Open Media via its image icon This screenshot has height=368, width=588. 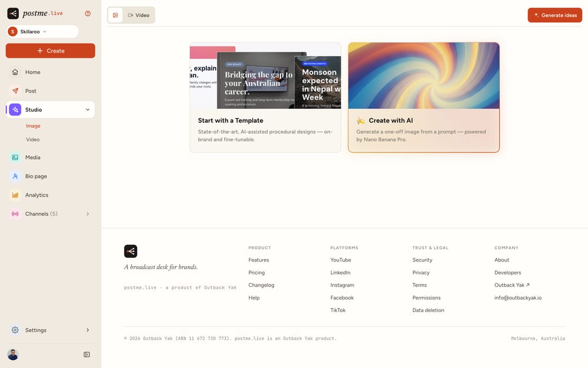pyautogui.click(x=15, y=157)
